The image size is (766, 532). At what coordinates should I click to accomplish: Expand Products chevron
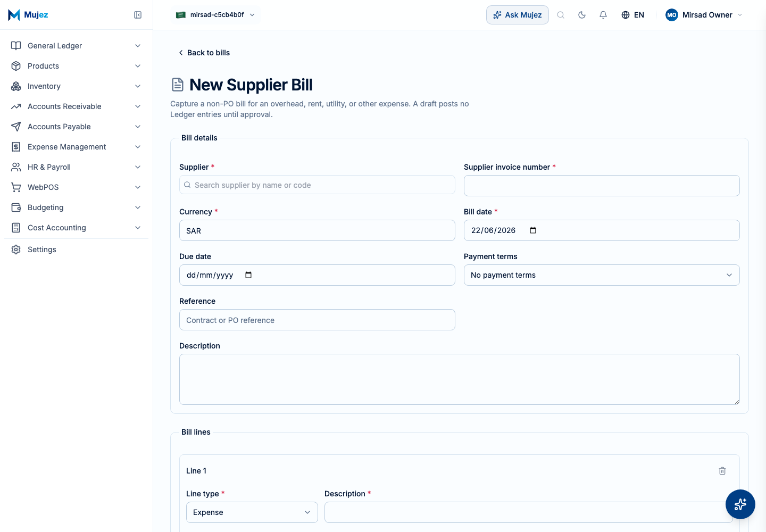pos(138,66)
